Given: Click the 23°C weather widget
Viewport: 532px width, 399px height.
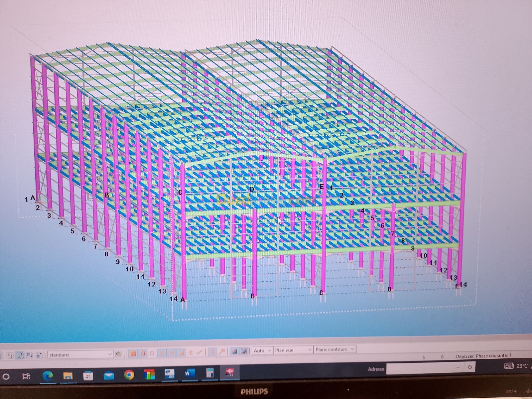Looking at the screenshot, I should [516, 366].
